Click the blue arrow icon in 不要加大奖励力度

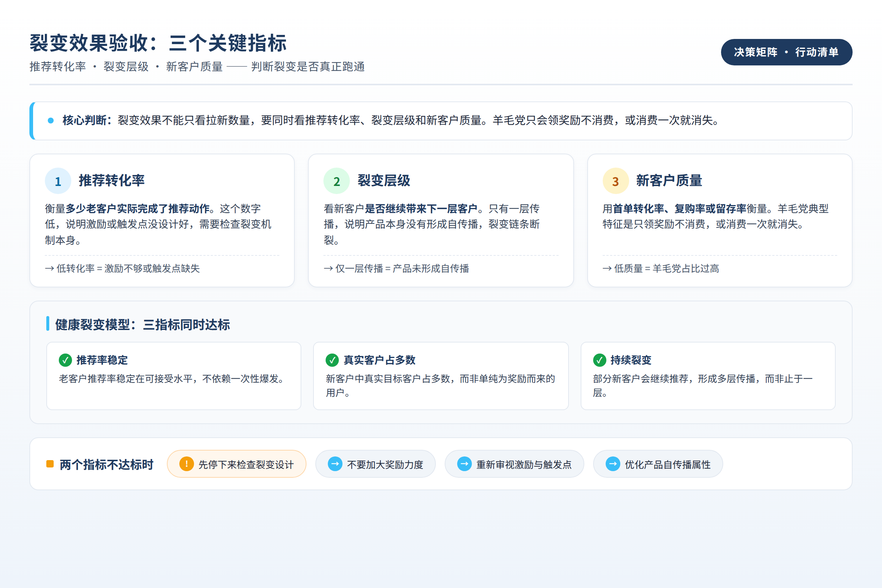[335, 464]
